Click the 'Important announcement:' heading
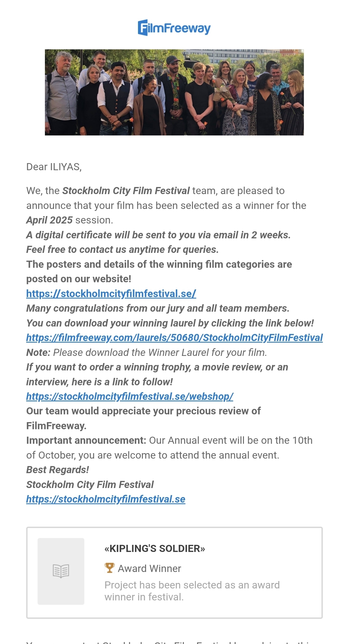The width and height of the screenshot is (349, 644). [86, 440]
